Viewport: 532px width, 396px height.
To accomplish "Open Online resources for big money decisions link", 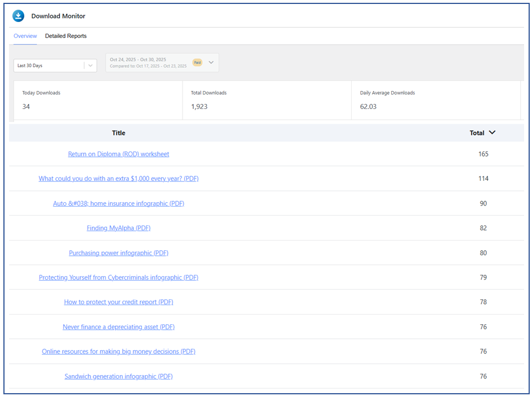I will [119, 351].
